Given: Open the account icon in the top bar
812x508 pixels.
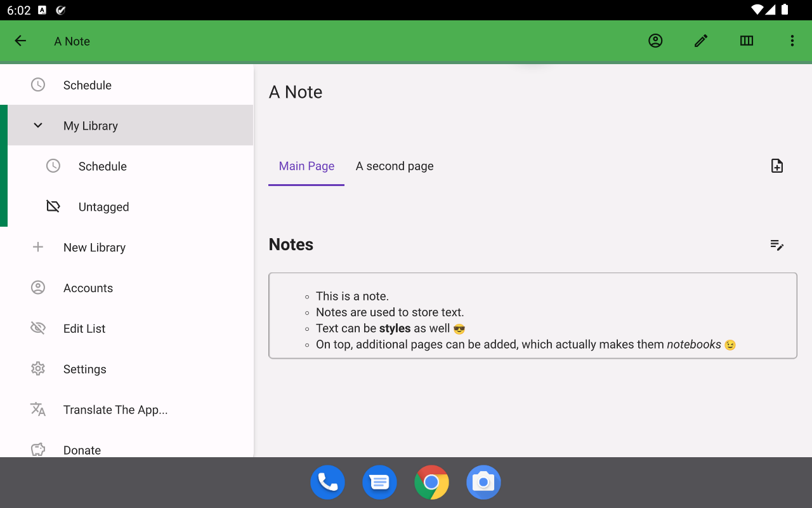Looking at the screenshot, I should (655, 41).
